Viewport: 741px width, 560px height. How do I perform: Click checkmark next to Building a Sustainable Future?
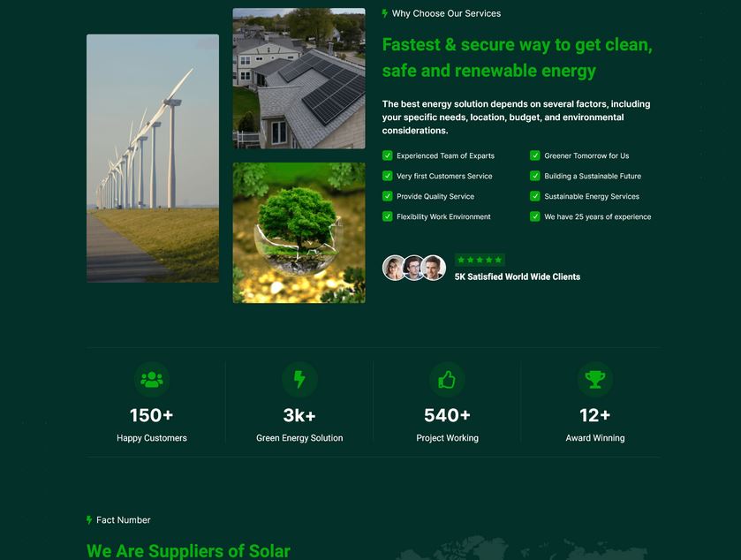point(535,176)
